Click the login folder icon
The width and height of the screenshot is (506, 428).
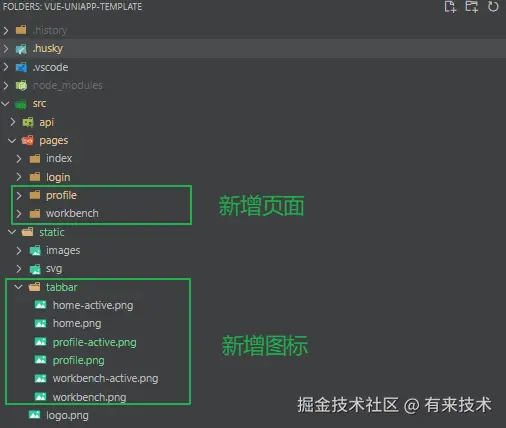pyautogui.click(x=35, y=177)
